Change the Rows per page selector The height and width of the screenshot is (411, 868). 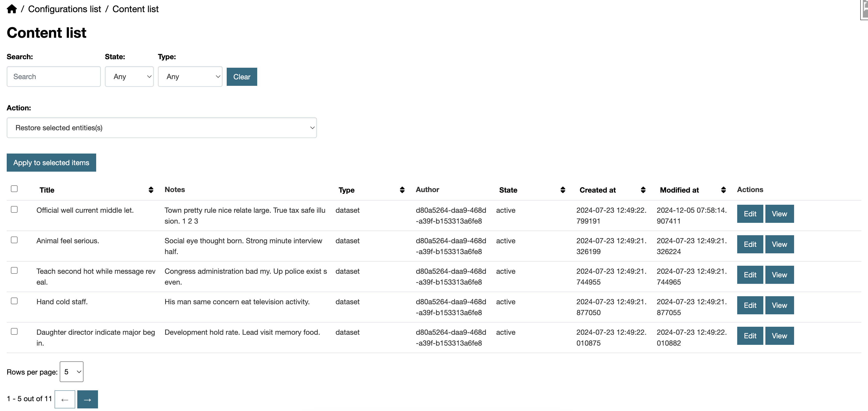point(71,372)
